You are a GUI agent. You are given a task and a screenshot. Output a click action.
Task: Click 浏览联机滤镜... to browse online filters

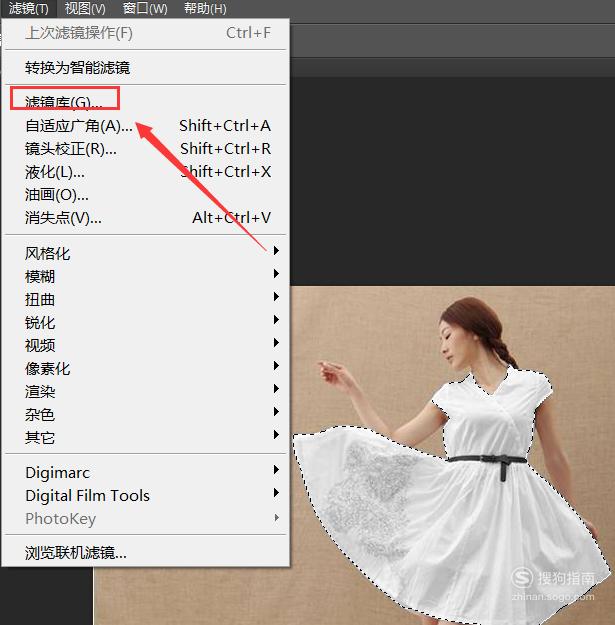click(145, 553)
